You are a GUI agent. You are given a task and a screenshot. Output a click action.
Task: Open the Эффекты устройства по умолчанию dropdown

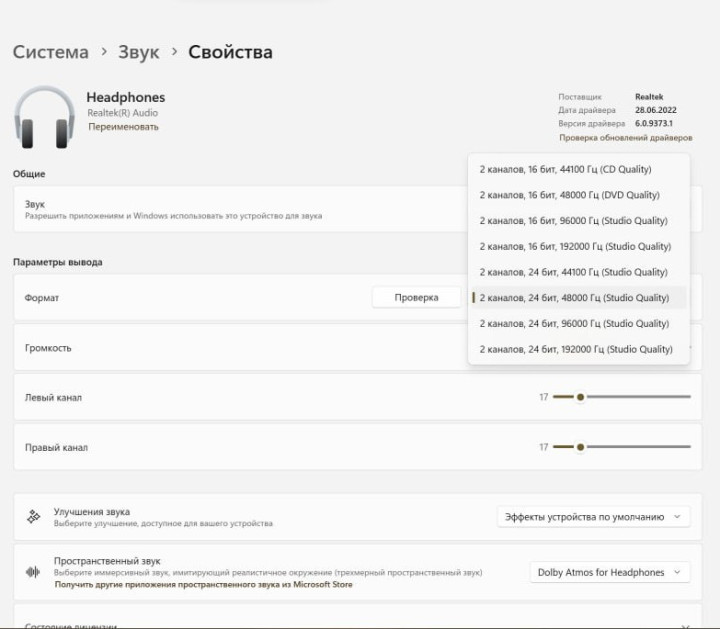point(593,517)
